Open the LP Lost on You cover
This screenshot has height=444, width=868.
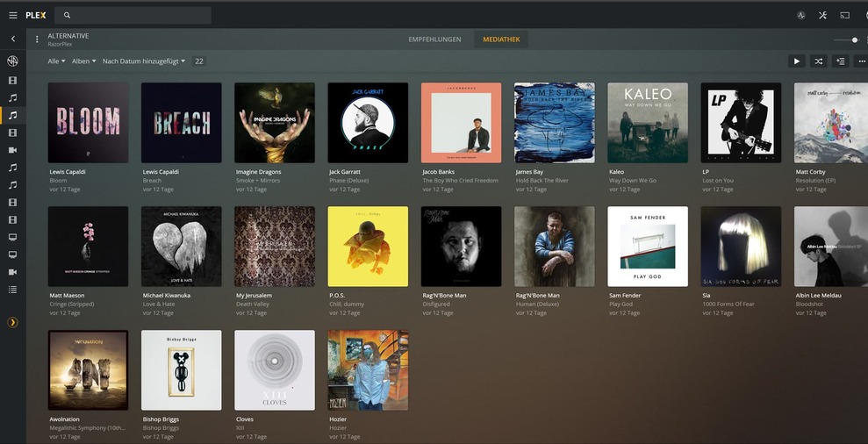pos(742,122)
